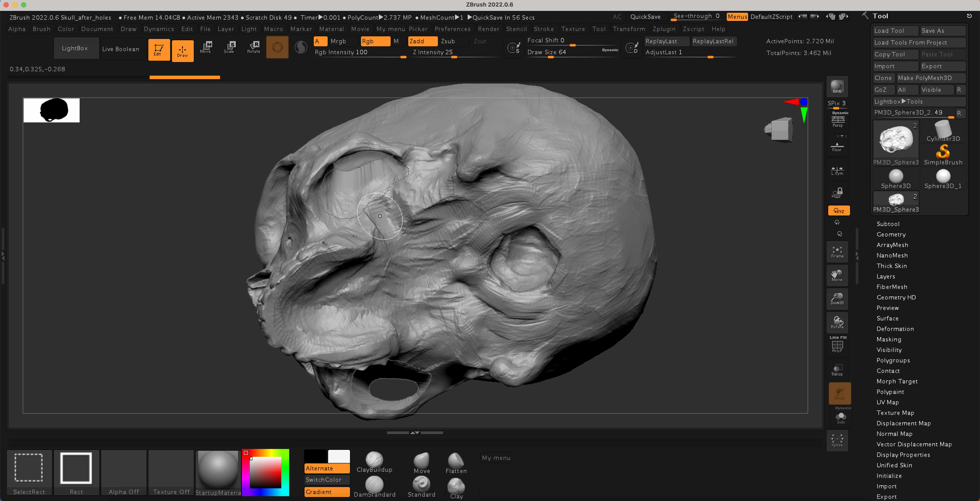Pick the Flatten brush icon

(x=456, y=463)
